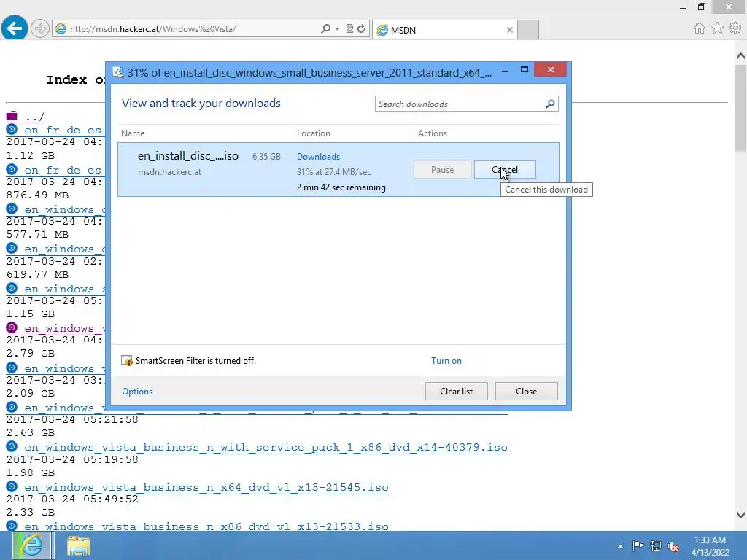Open Internet Explorer from taskbar
This screenshot has height=560, width=747.
tap(33, 545)
